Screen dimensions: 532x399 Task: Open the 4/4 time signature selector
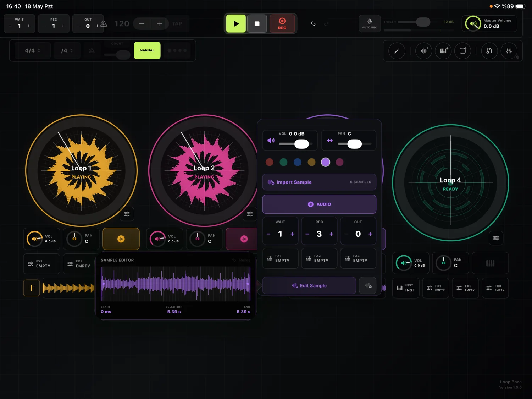point(33,51)
